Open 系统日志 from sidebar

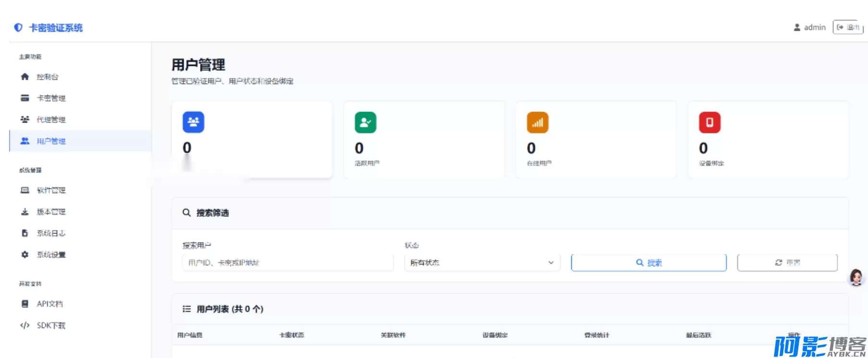click(x=51, y=234)
